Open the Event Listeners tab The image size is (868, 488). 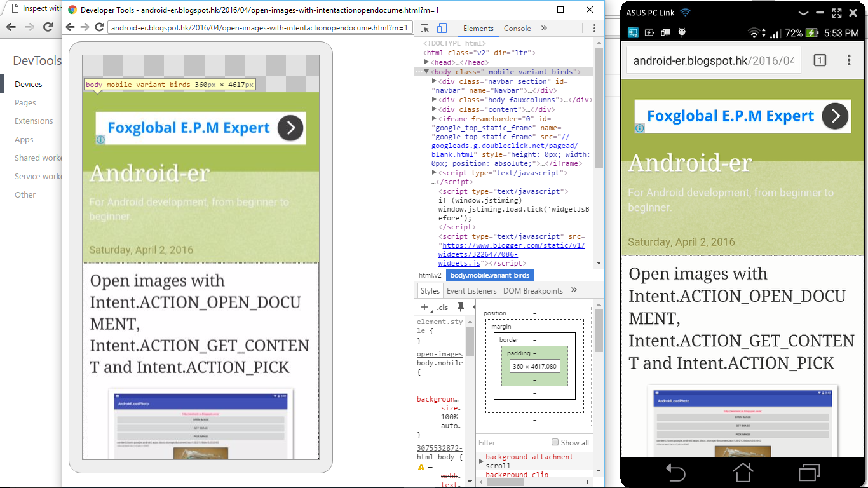point(471,290)
